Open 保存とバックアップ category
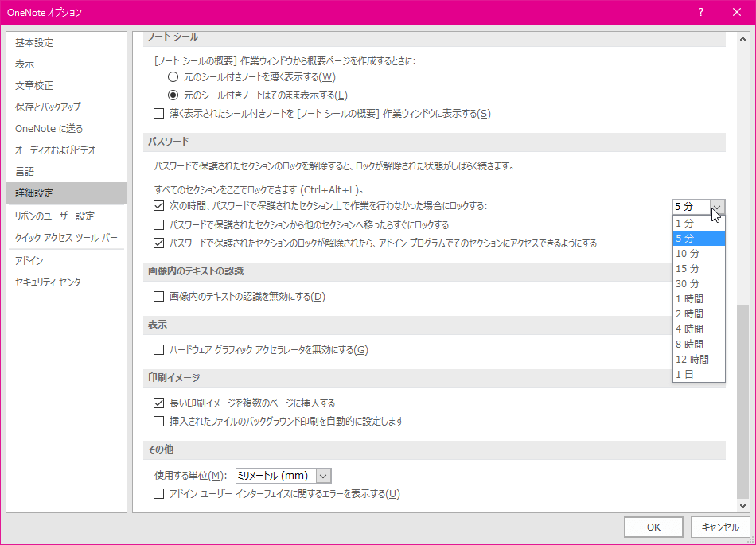 point(67,107)
